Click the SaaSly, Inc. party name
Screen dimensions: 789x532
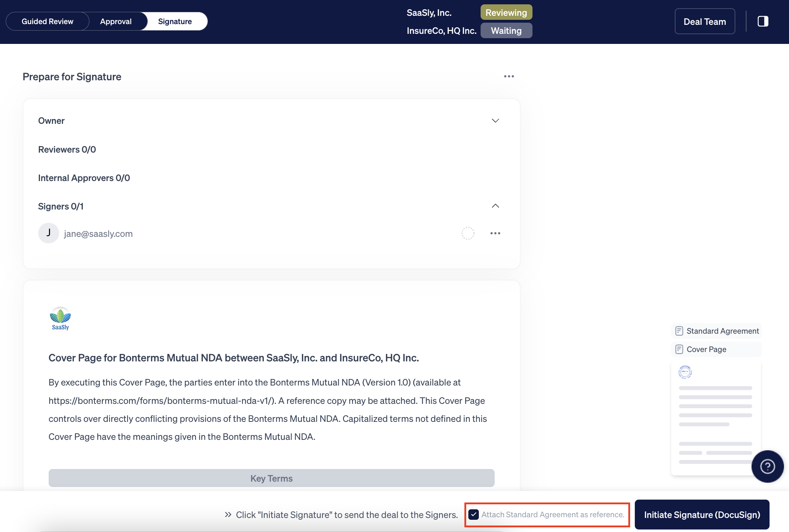(429, 13)
